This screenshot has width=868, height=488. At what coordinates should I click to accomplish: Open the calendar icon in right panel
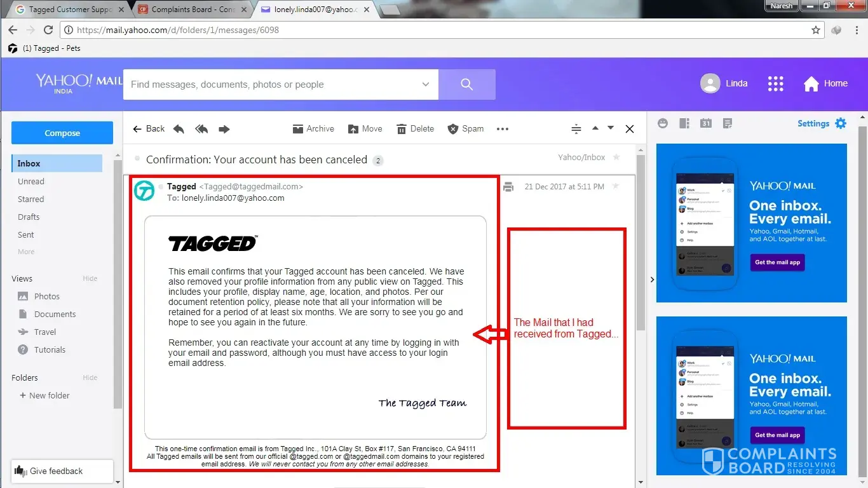tap(706, 123)
